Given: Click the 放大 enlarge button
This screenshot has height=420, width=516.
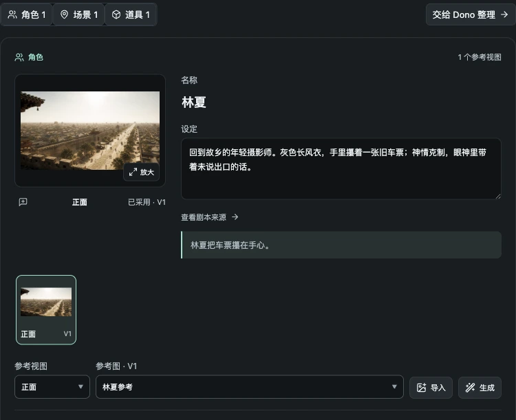Looking at the screenshot, I should click(142, 172).
